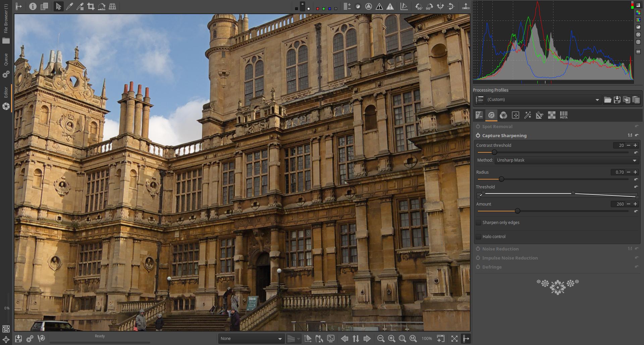Image resolution: width=644 pixels, height=345 pixels.
Task: Flip the image horizontally
Action: (x=440, y=6)
